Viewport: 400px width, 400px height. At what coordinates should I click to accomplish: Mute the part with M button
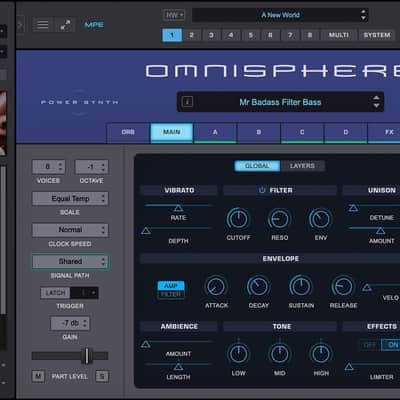click(38, 376)
